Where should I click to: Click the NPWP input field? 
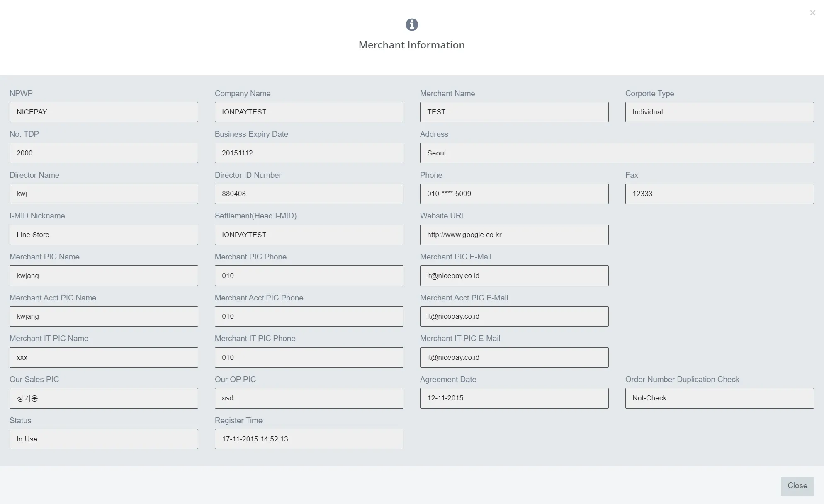[103, 112]
